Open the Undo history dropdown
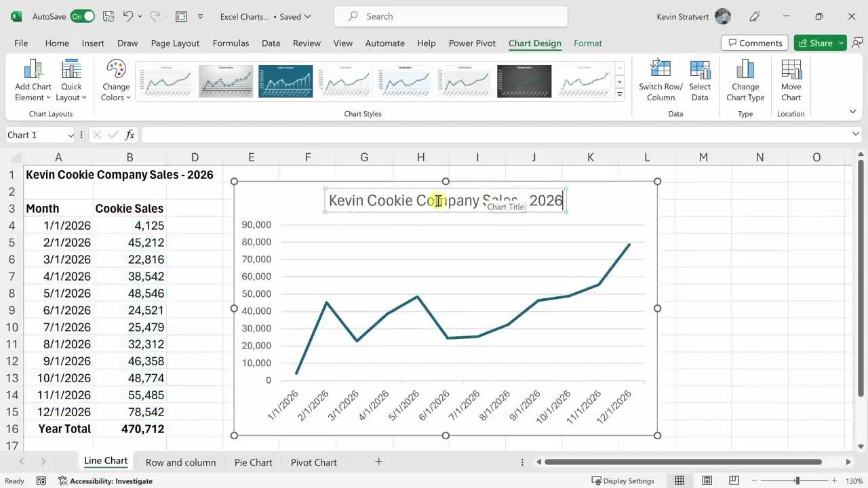Screen dimensions: 868x488 pyautogui.click(x=140, y=16)
